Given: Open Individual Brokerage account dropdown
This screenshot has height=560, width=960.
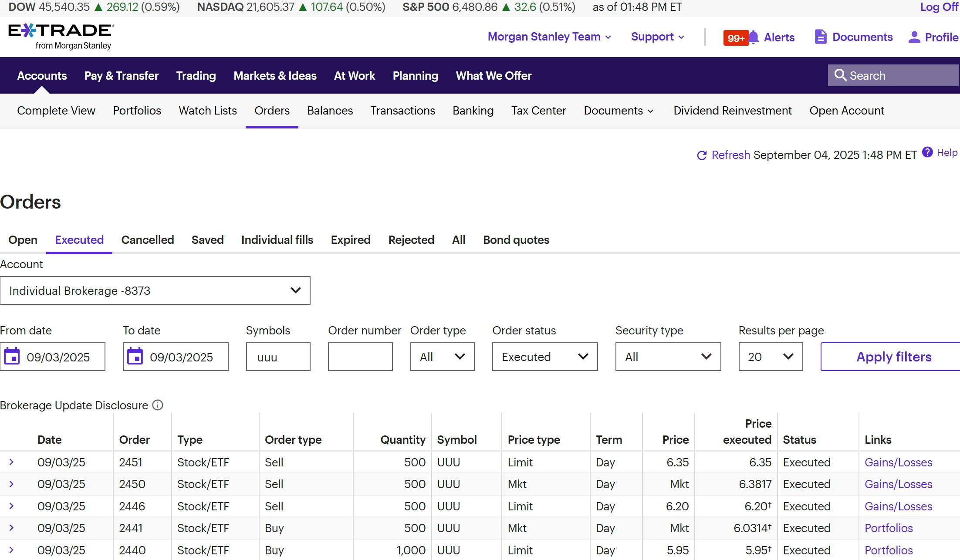Looking at the screenshot, I should click(155, 290).
